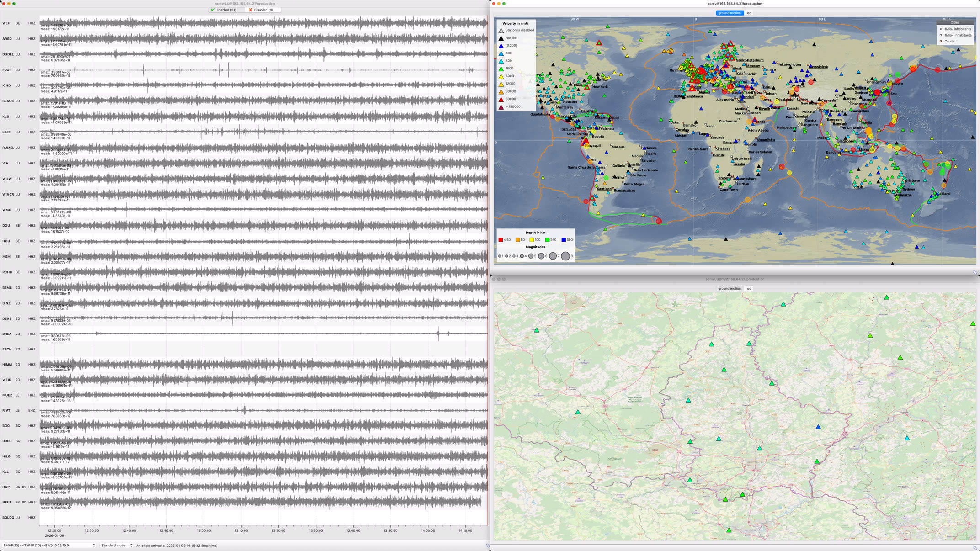Click the 'An origin arrived' status bar message
Screen dimensions: 980x551
click(178, 545)
